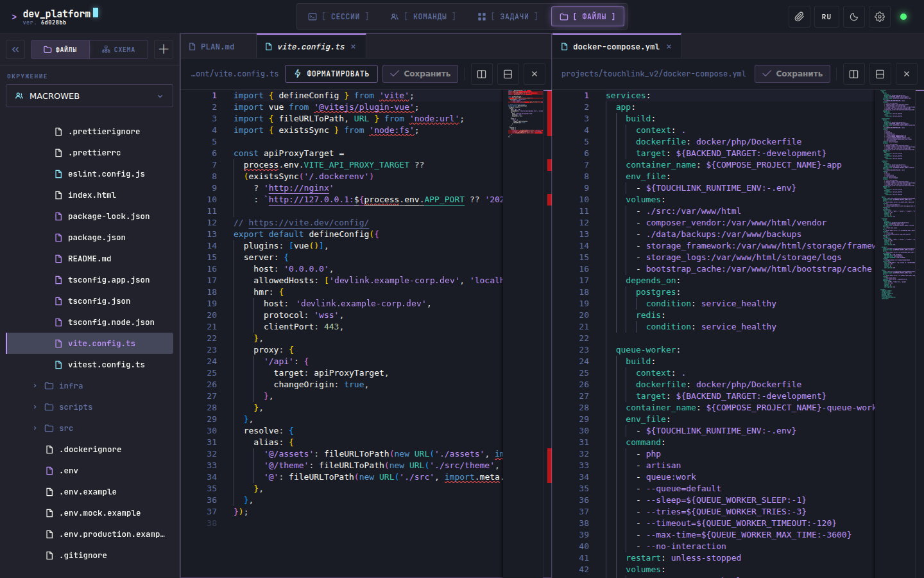Open index.html file

coord(90,195)
